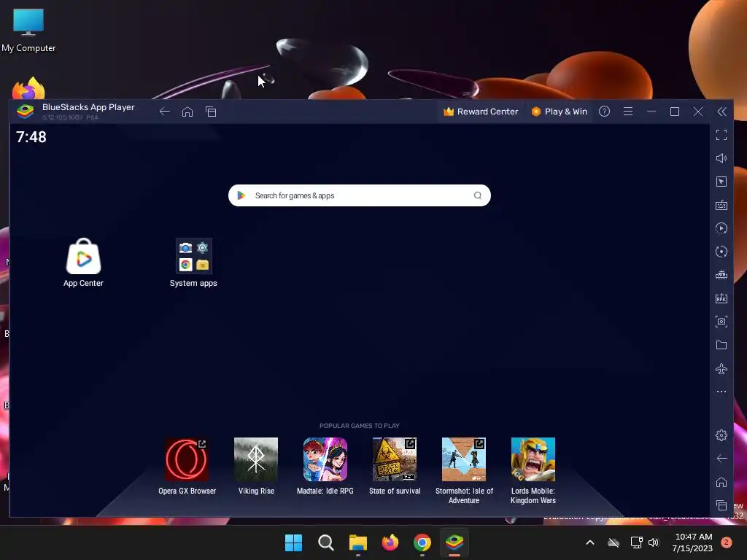Show more sidebar options (three dots)
The width and height of the screenshot is (747, 560).
[721, 392]
